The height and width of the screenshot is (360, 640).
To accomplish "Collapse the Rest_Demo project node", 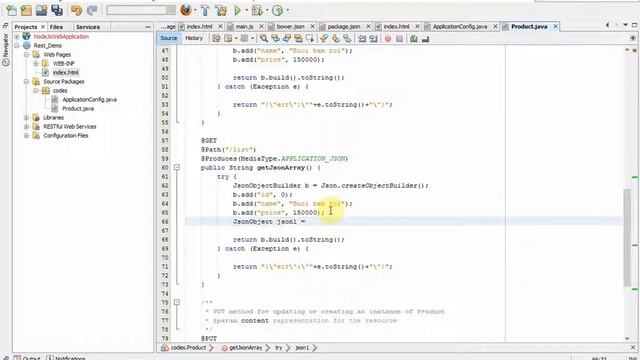I will [x=17, y=45].
